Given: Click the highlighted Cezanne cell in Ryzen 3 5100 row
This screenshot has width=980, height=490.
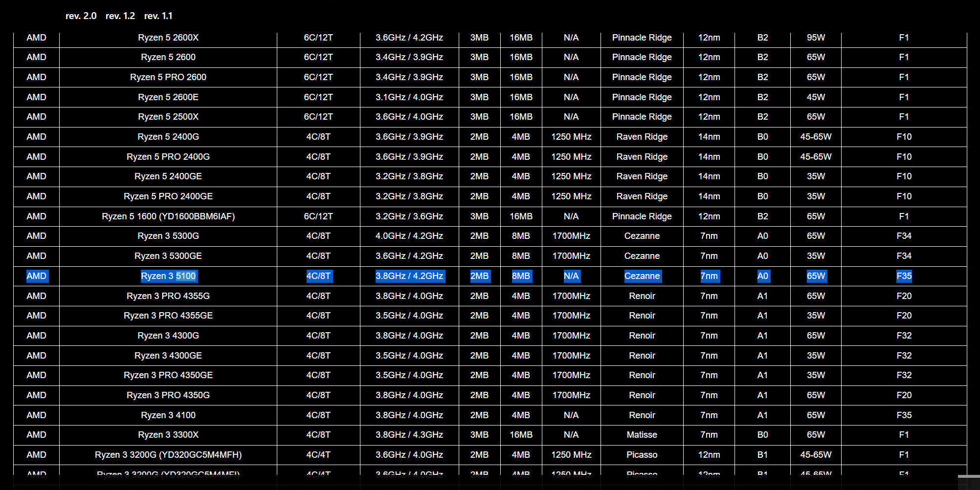Looking at the screenshot, I should [x=642, y=276].
